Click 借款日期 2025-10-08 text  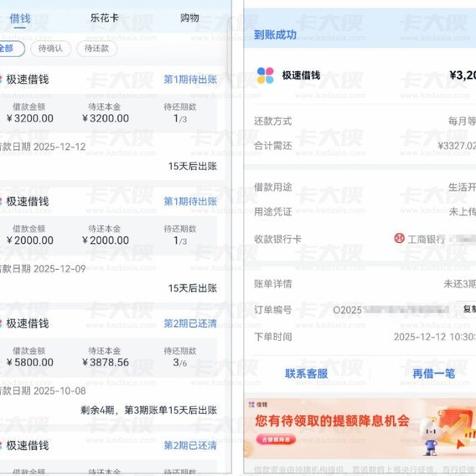tap(43, 391)
